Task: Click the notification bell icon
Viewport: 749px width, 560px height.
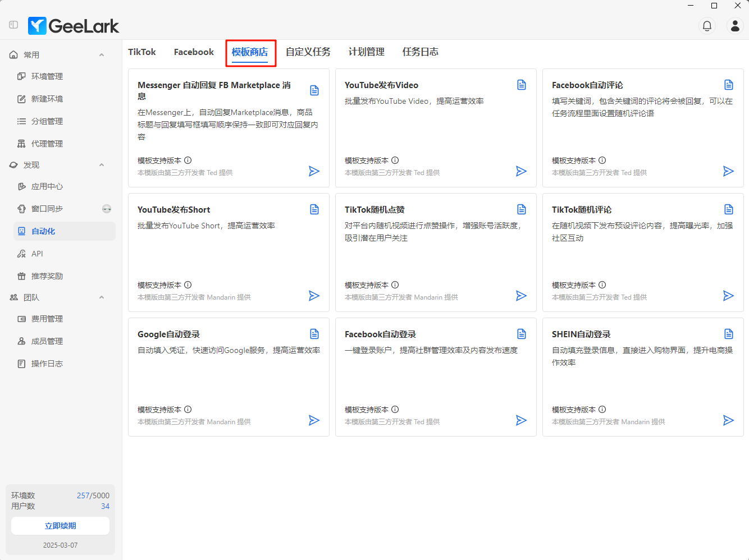Action: (707, 26)
